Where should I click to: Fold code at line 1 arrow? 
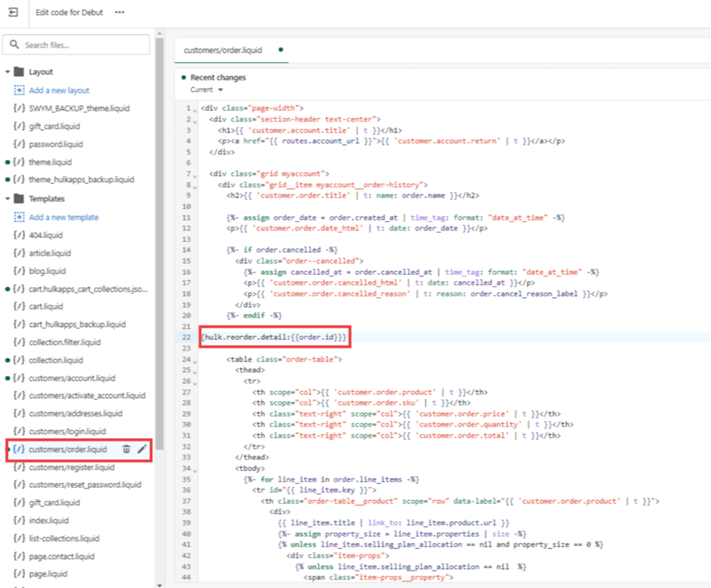[x=195, y=110]
